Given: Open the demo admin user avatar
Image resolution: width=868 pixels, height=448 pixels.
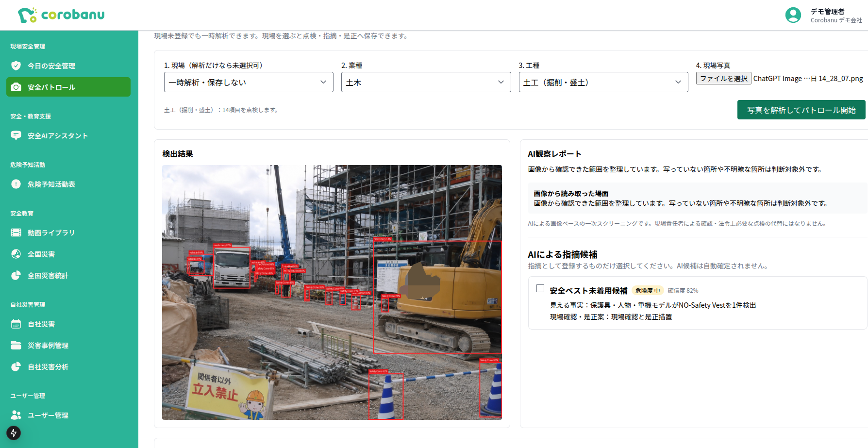Looking at the screenshot, I should [x=793, y=15].
